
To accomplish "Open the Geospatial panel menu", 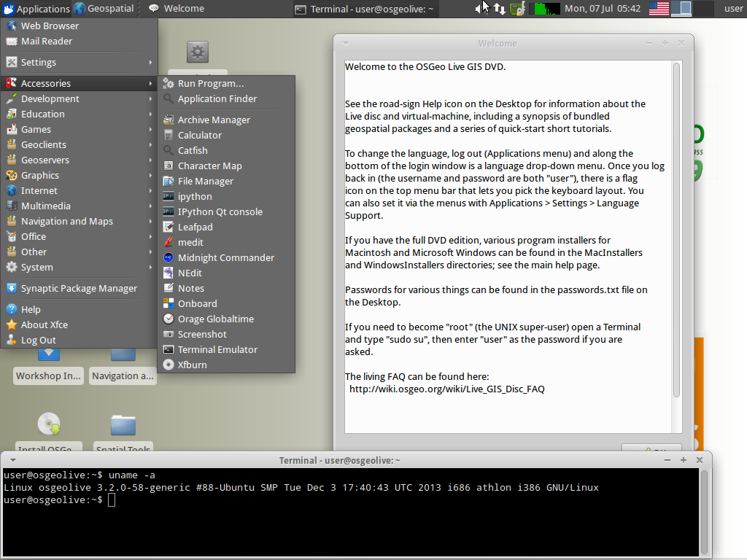I will pyautogui.click(x=104, y=9).
